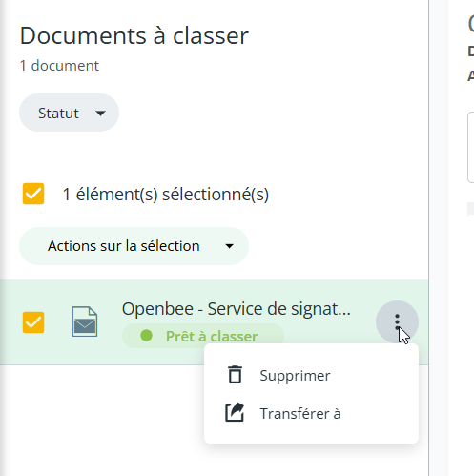The image size is (474, 476).
Task: Click the Prêt à classer status badge
Action: click(x=203, y=336)
